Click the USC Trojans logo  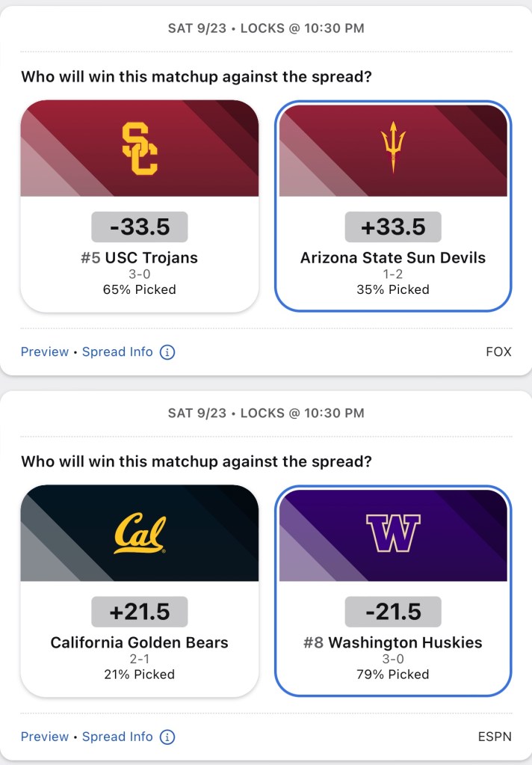point(140,149)
